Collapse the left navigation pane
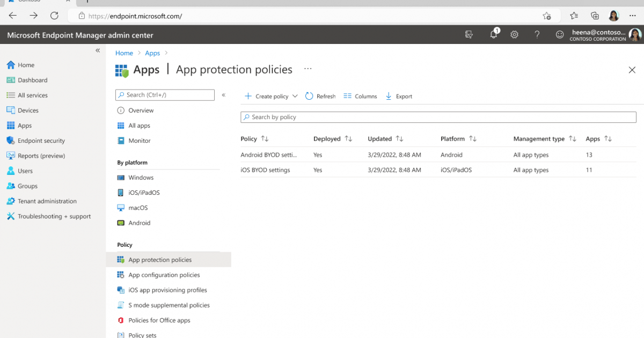 coord(98,50)
